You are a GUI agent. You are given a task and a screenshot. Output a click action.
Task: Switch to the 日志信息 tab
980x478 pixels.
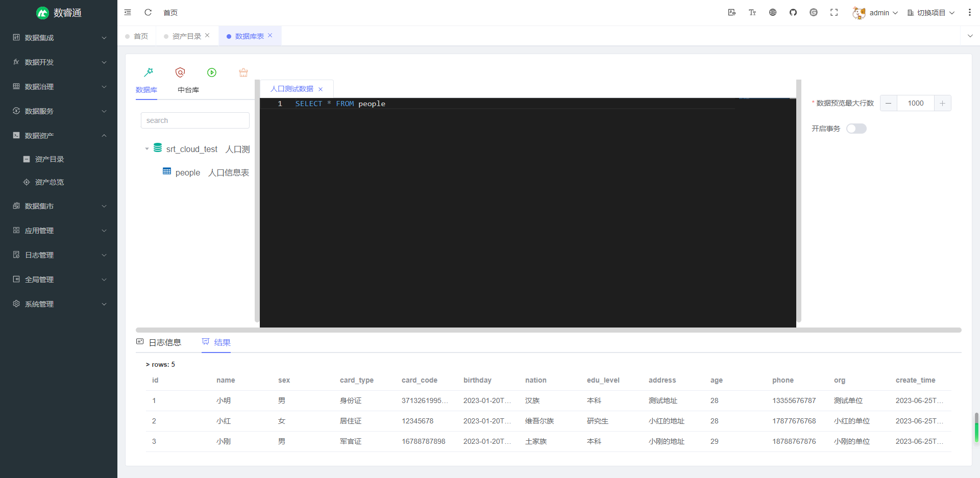pyautogui.click(x=159, y=342)
